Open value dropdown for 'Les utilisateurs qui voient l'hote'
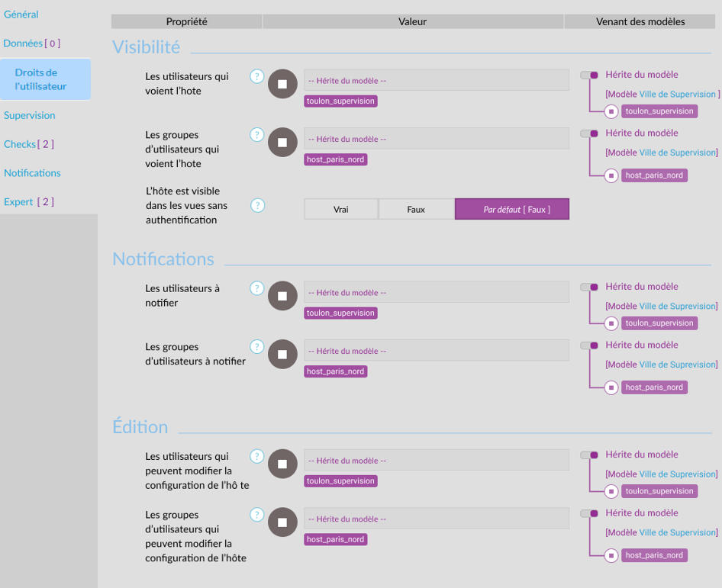 [x=436, y=80]
